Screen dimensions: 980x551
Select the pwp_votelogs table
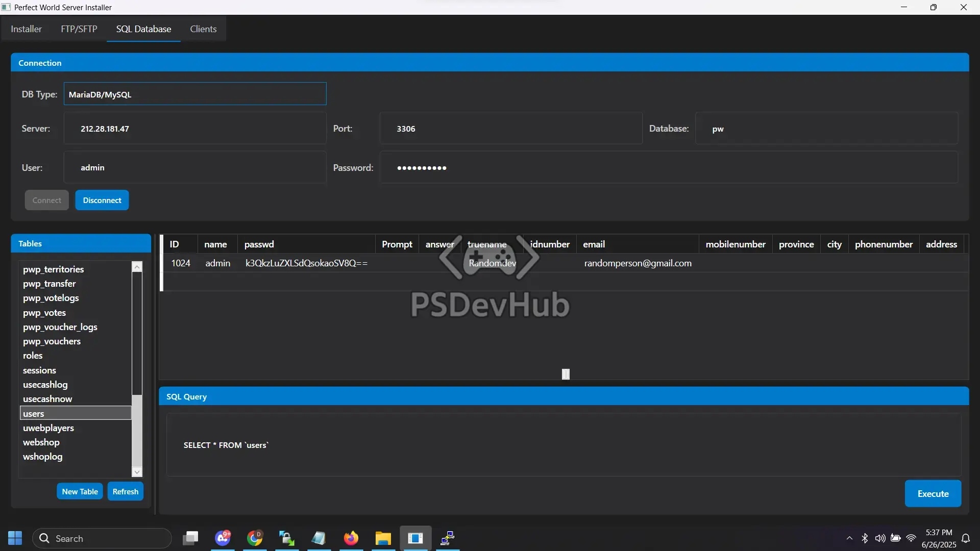(x=76, y=298)
